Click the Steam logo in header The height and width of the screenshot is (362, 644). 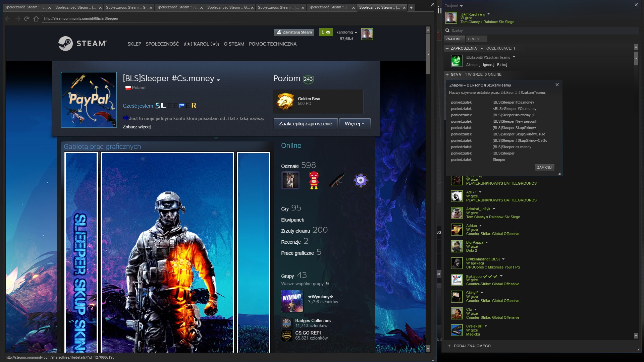click(83, 44)
